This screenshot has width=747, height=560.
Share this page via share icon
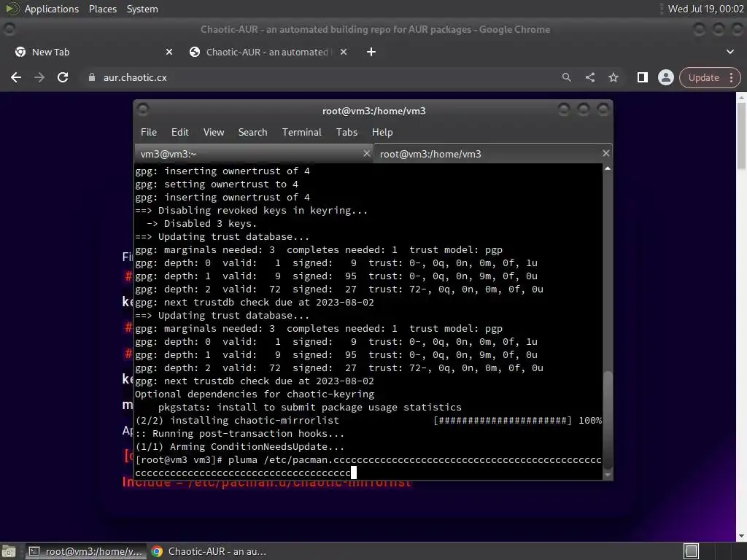589,77
